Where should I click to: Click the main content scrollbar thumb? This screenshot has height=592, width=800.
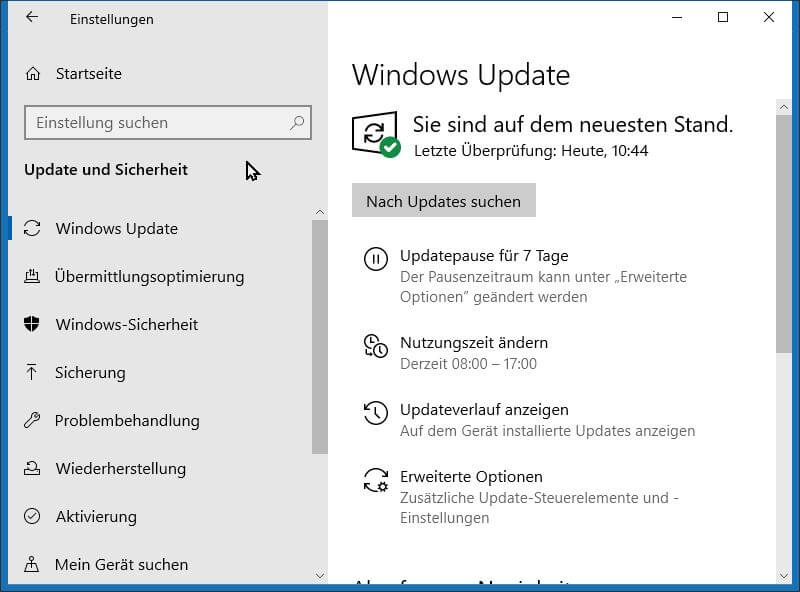[784, 234]
